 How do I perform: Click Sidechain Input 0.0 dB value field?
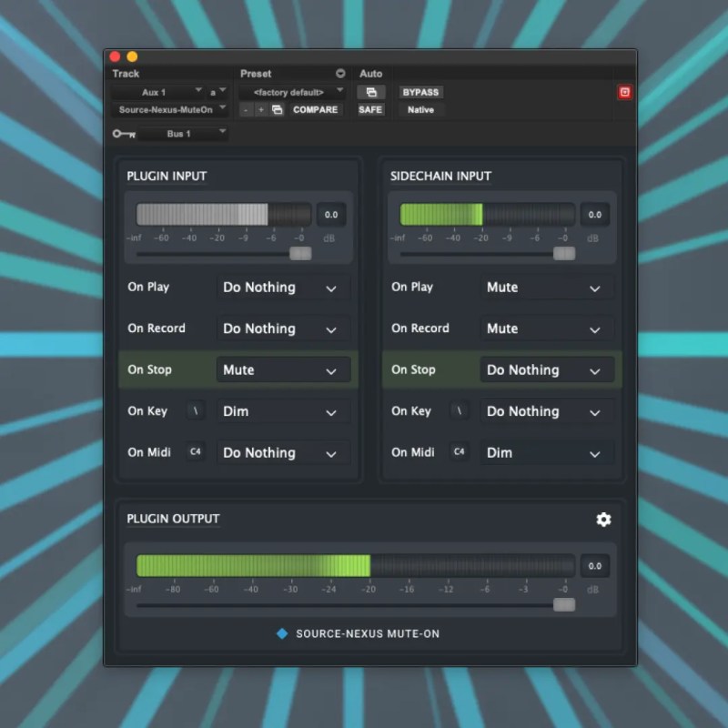click(x=595, y=215)
